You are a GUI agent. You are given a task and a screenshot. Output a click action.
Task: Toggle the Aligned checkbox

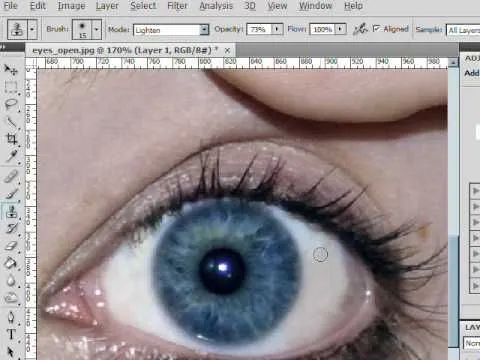[376, 29]
